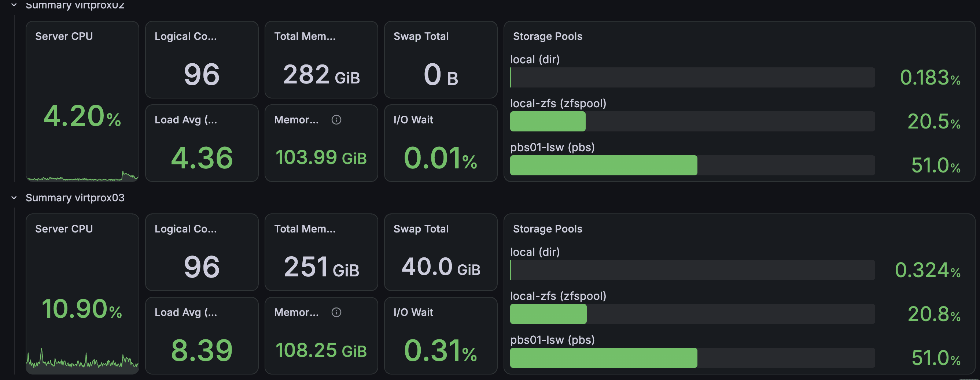Click virtprox03 local-zfs usage bar
The height and width of the screenshot is (380, 980).
[692, 314]
